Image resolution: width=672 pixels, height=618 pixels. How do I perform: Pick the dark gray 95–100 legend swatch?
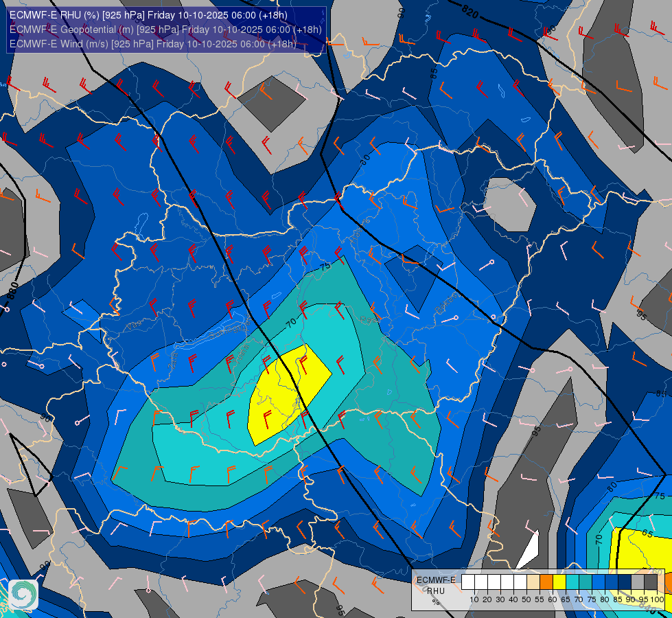coord(651,582)
